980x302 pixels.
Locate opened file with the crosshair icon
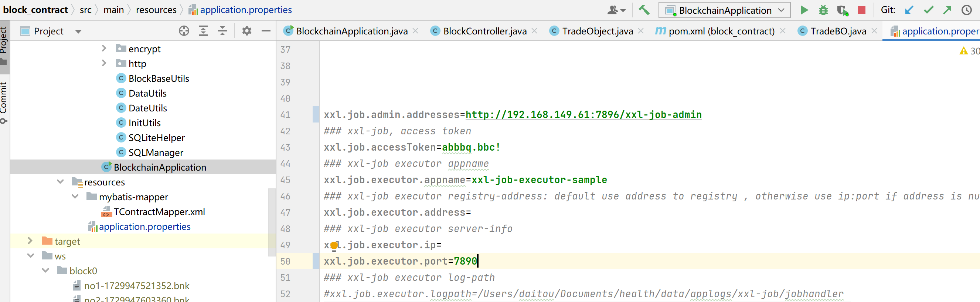coord(184,31)
